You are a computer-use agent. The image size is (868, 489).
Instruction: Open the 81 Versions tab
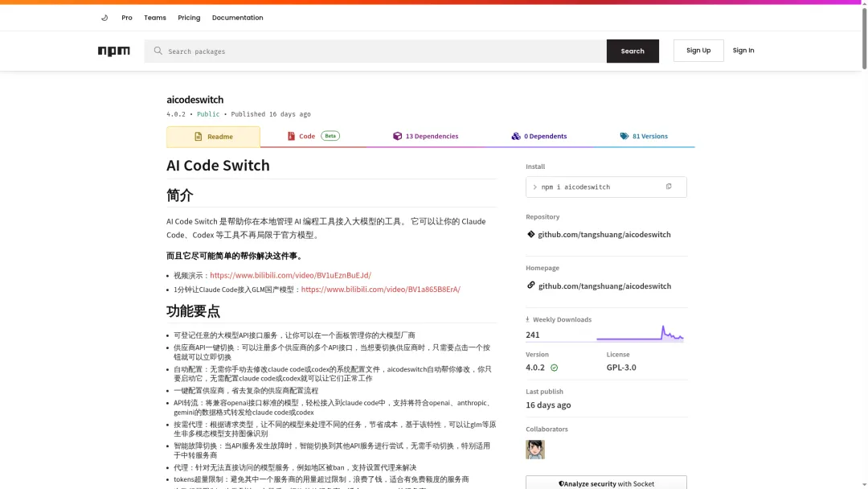point(644,136)
